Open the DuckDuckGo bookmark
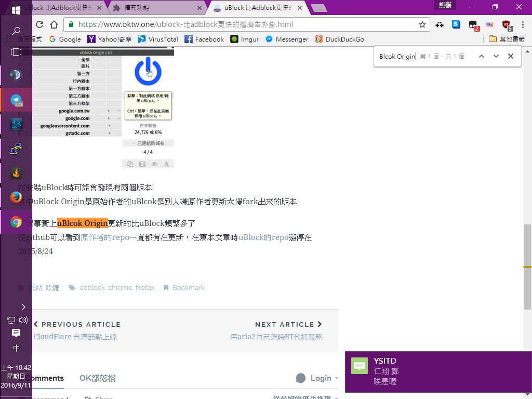The image size is (532, 399). 339,39
